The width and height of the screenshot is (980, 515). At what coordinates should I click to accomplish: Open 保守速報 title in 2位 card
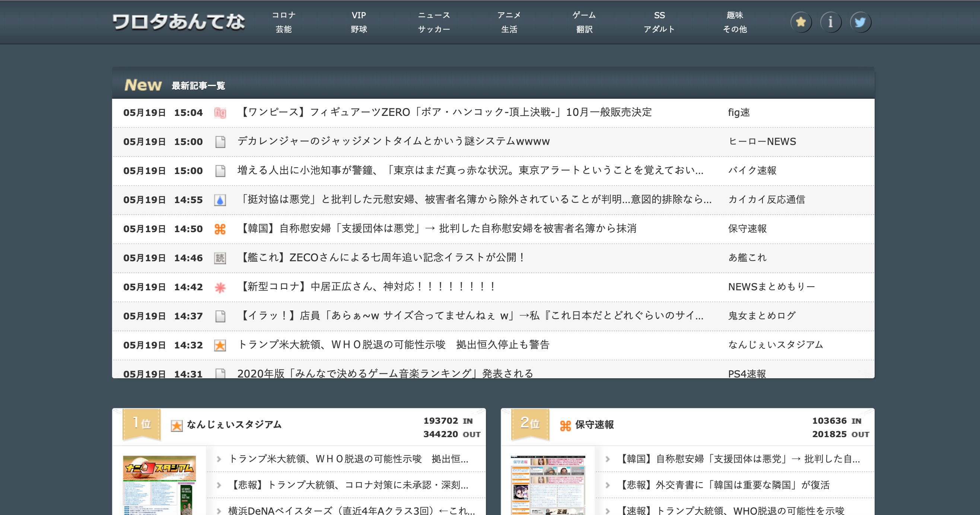[x=594, y=424]
